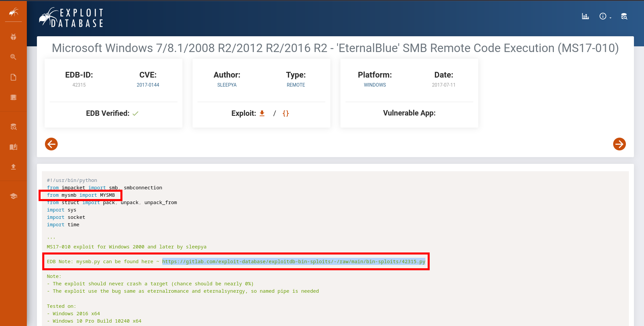Click the date 2017-07-11
Viewport: 644px width, 326px height.
pyautogui.click(x=444, y=85)
